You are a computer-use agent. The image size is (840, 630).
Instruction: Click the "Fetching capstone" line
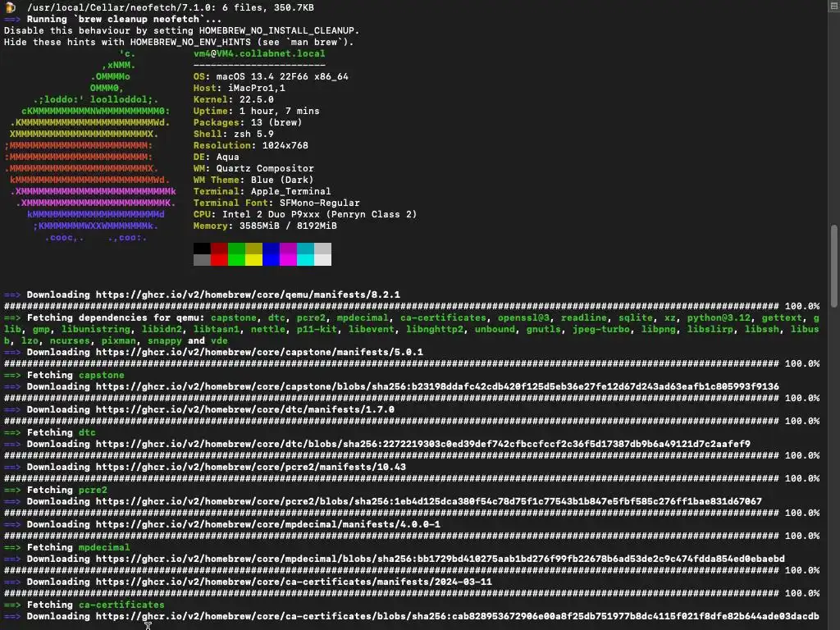point(64,375)
